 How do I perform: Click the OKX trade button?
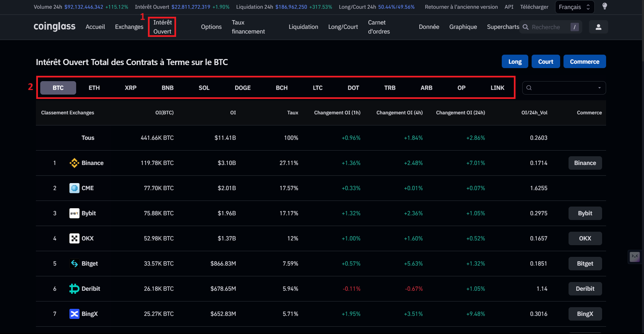point(585,238)
